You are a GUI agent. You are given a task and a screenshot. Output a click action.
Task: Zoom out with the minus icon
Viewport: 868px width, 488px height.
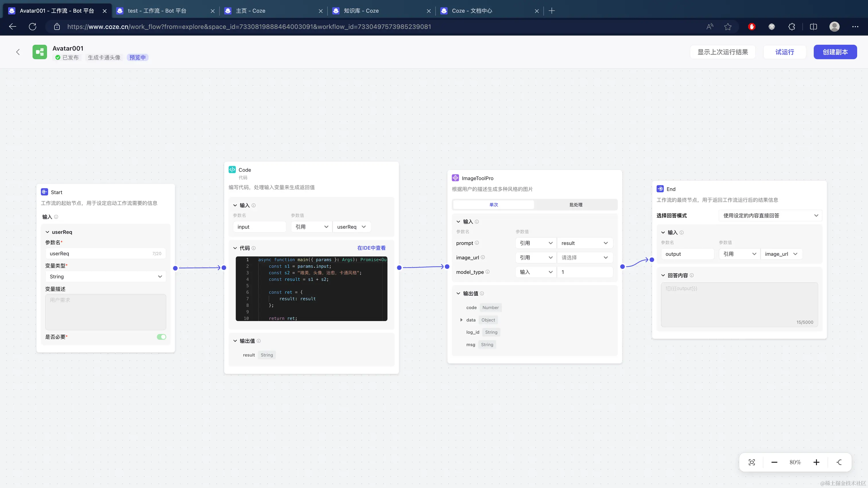click(774, 462)
